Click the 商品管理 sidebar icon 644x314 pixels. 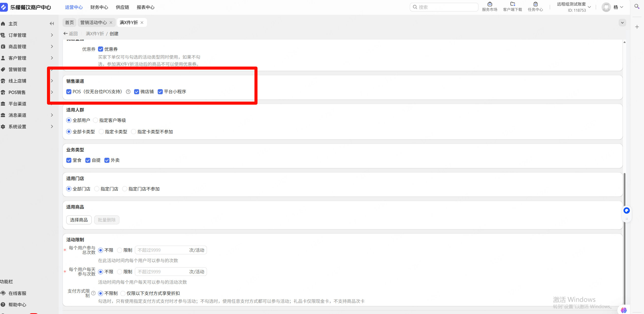click(x=3, y=46)
